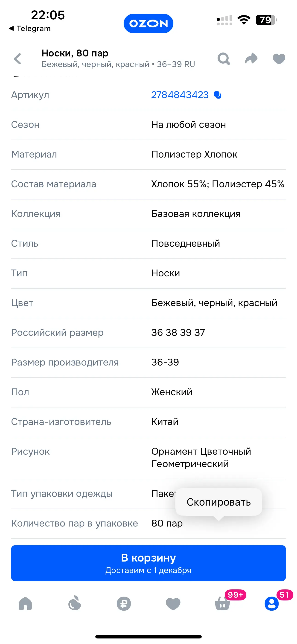The height and width of the screenshot is (644, 297).
Task: Tap article number 2784843423 link
Action: pos(180,95)
